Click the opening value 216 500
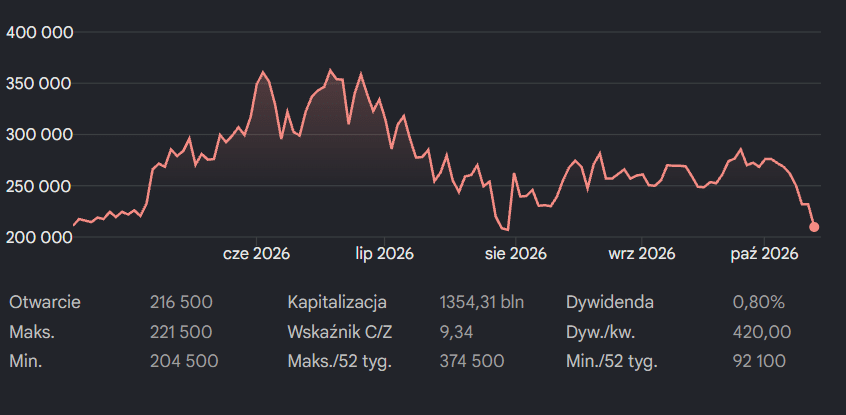Image resolution: width=846 pixels, height=415 pixels. pos(181,302)
